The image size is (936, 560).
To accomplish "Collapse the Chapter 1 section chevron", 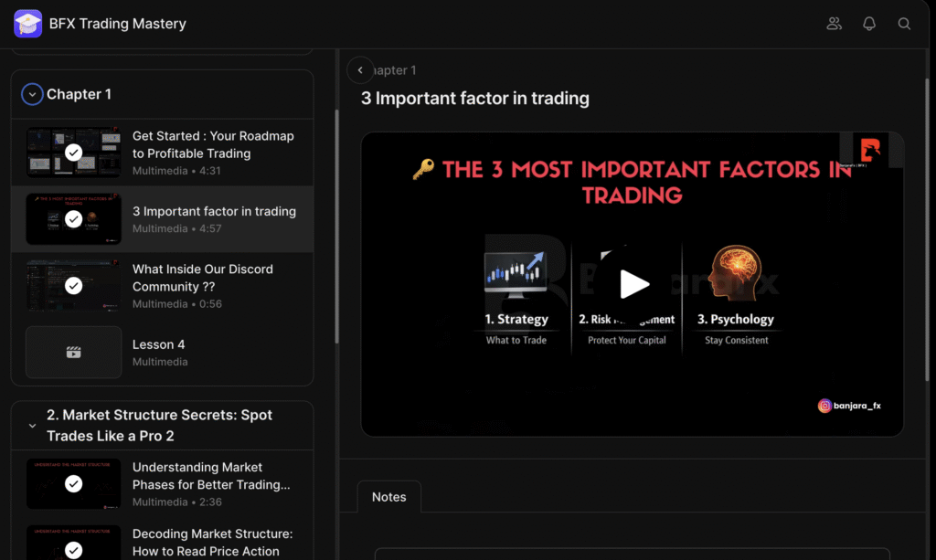I will point(33,94).
